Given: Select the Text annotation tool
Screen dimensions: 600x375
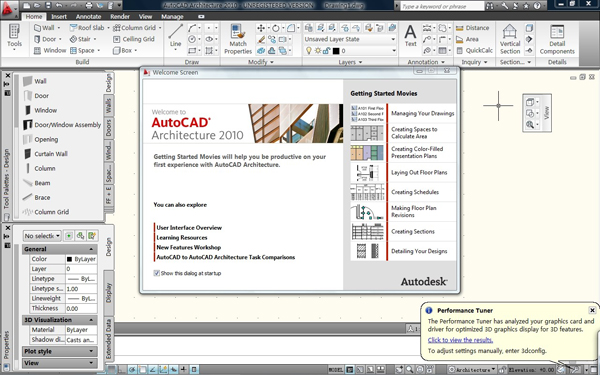Looking at the screenshot, I should [411, 36].
